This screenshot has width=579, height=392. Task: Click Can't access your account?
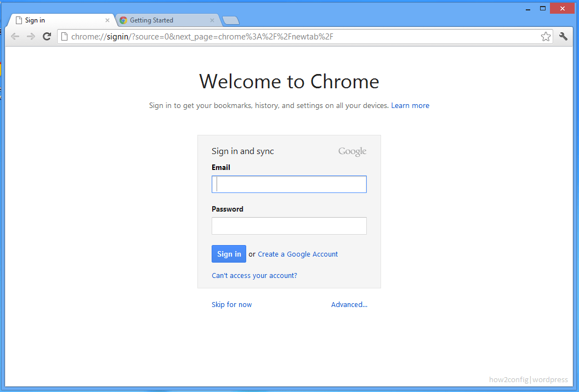(254, 275)
